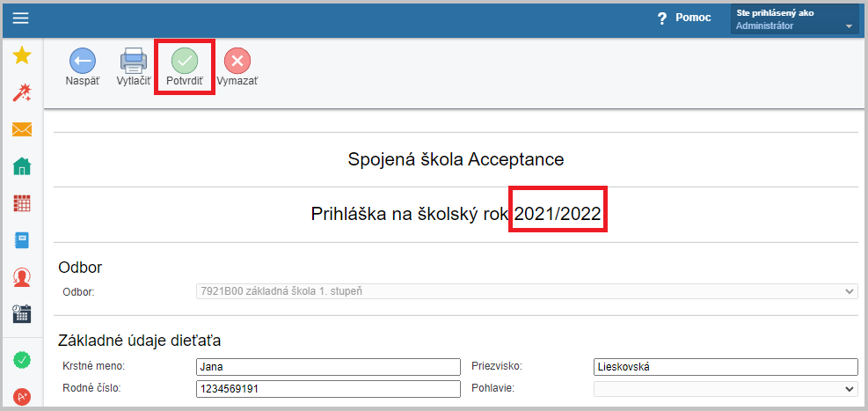Open the Pohlavie dropdown
The width and height of the screenshot is (868, 411).
(726, 389)
